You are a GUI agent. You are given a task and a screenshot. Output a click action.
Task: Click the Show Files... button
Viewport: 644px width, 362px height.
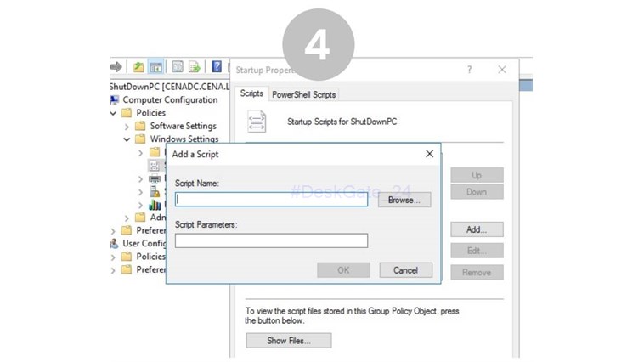pos(288,340)
